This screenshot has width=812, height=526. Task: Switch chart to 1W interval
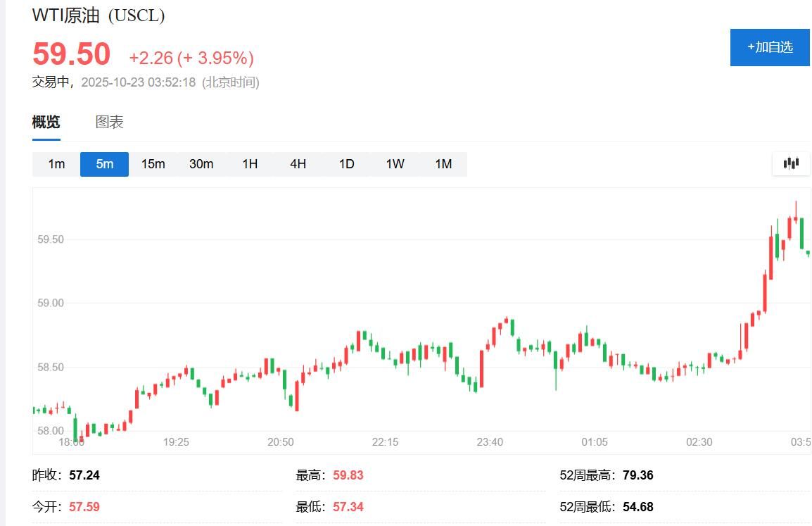click(395, 163)
